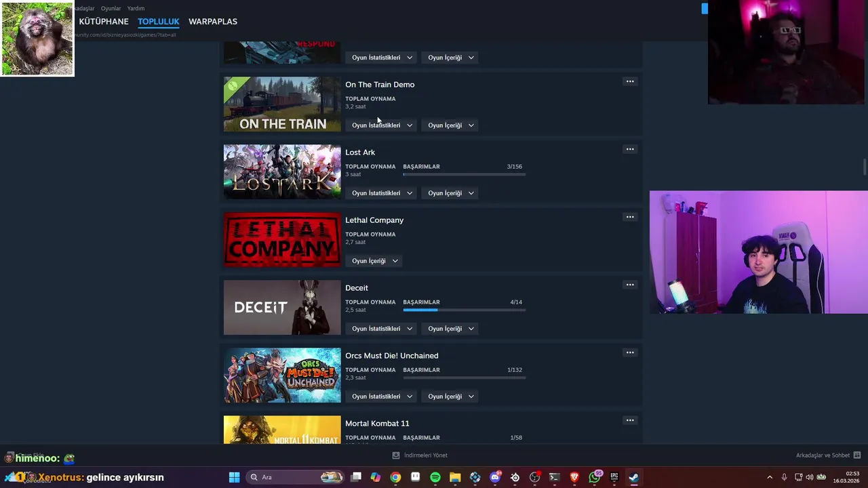Open SteelSeries app from the taskbar

[x=515, y=477]
